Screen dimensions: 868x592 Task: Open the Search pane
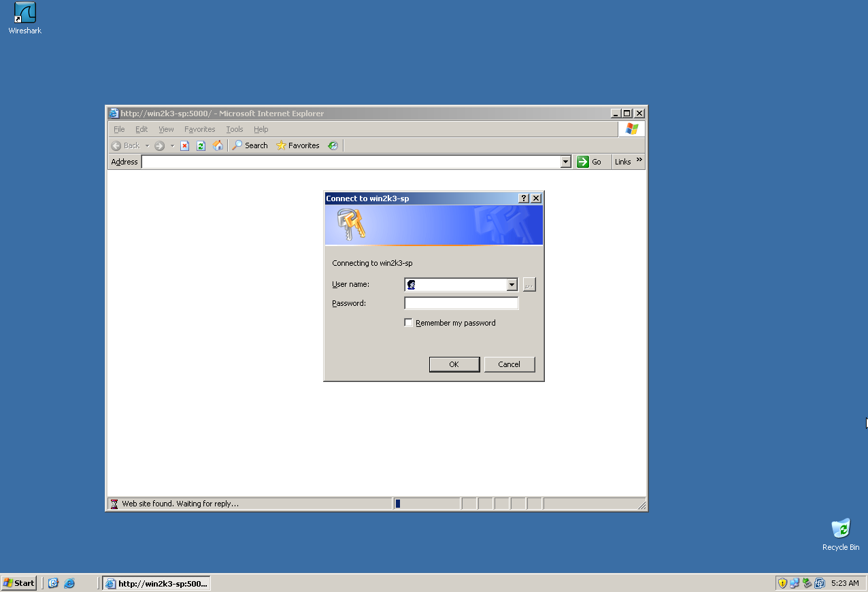click(x=250, y=145)
